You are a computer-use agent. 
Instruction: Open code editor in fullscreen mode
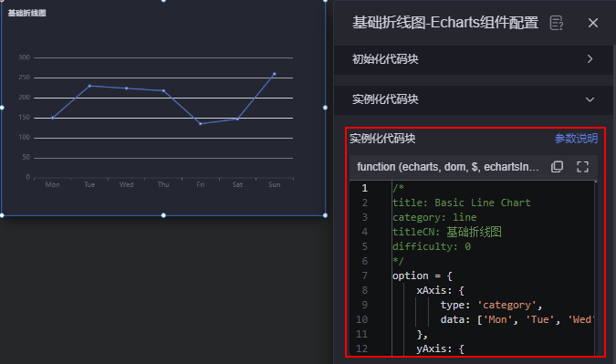pos(582,167)
